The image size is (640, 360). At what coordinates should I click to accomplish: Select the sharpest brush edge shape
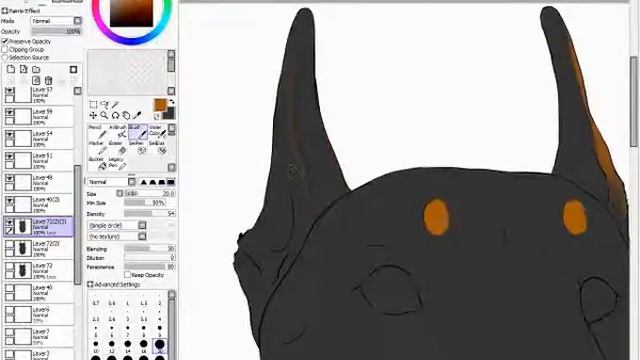pyautogui.click(x=144, y=182)
